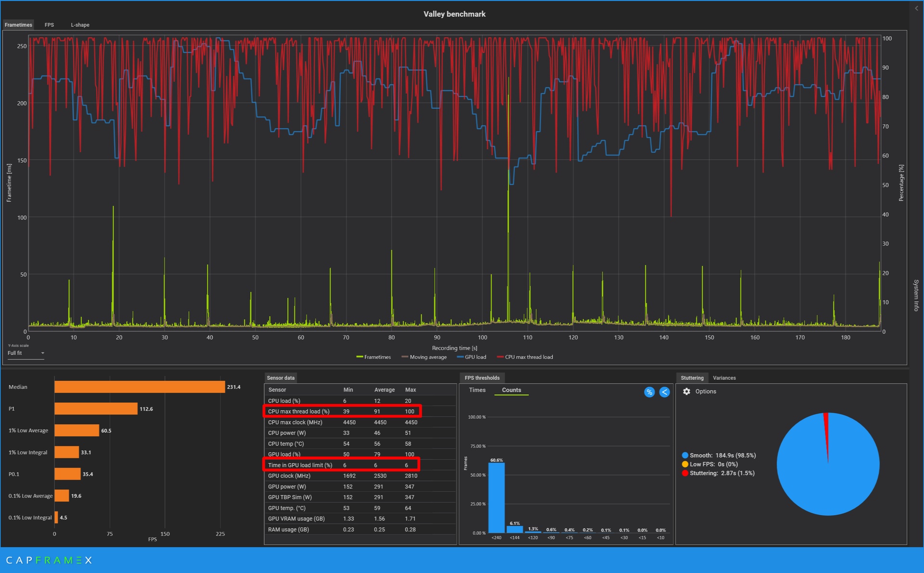
Task: Select the CPU max thread load (%) row
Action: 360,411
